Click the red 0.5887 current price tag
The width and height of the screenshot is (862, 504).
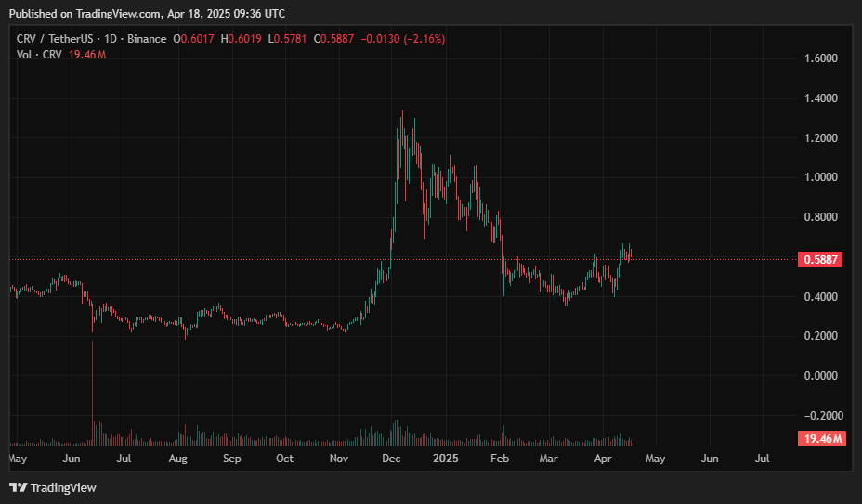819,260
